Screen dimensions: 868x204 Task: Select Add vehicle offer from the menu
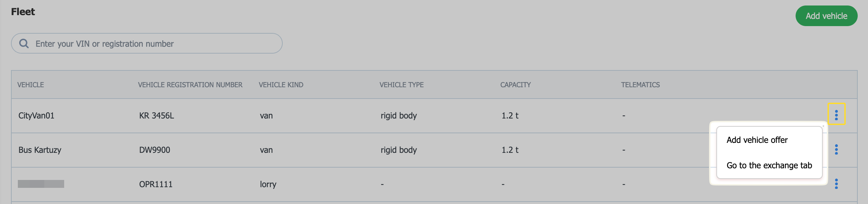click(757, 140)
